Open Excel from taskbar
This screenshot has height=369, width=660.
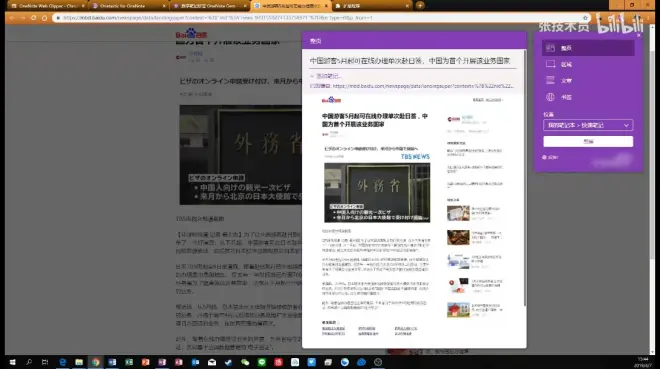click(129, 362)
